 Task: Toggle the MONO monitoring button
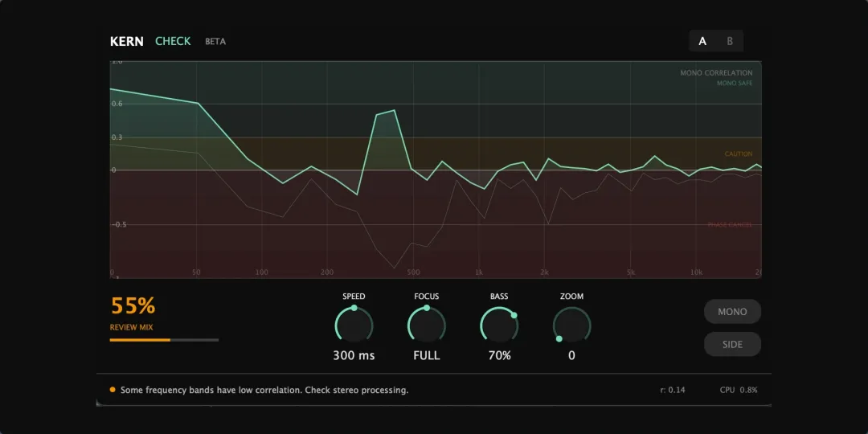click(732, 312)
